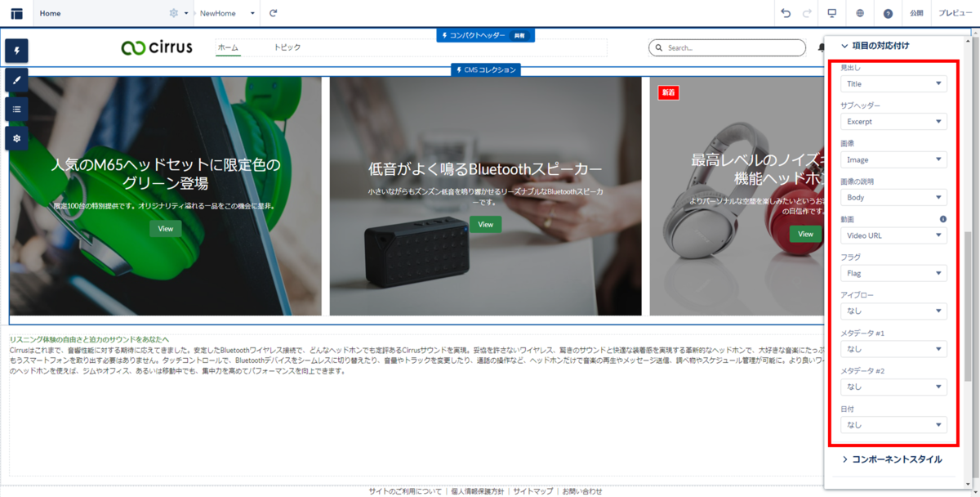Click the 低音がよく鳴るBluetoothスピーカー headline

pos(486,169)
